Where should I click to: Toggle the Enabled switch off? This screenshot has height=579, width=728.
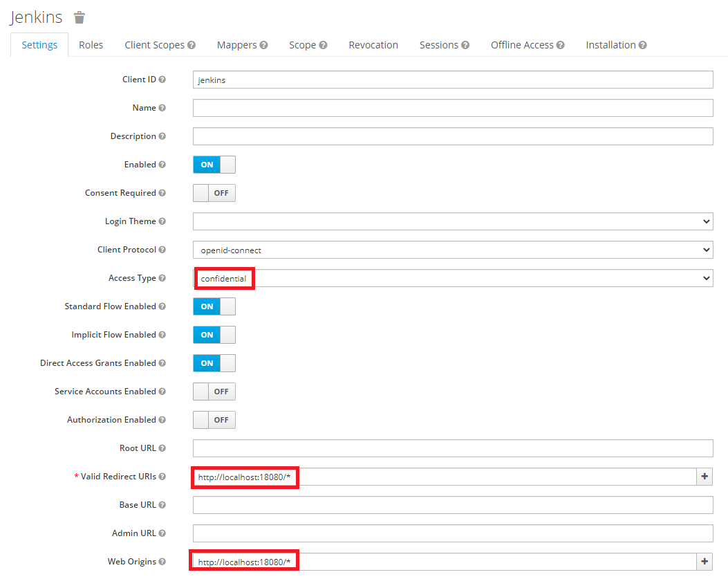point(214,165)
